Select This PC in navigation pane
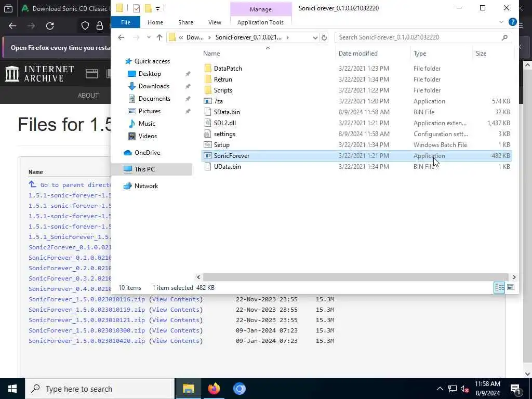The width and height of the screenshot is (532, 399). click(x=152, y=169)
